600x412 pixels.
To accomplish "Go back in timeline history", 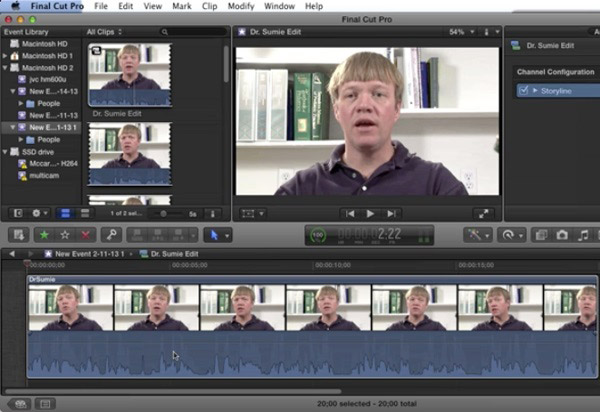I will click(12, 254).
